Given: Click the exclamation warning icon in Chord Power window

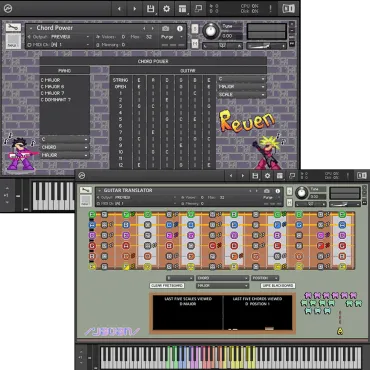Looking at the screenshot, I should point(271,9).
